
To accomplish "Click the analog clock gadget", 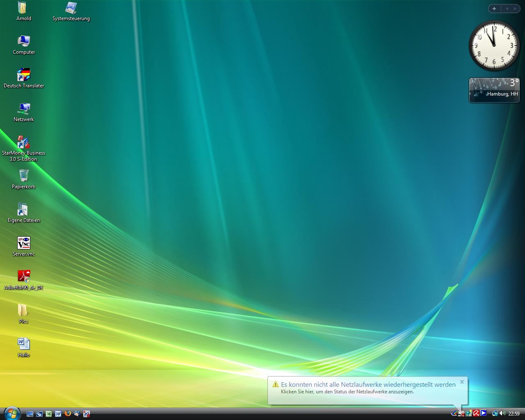I will pos(494,46).
